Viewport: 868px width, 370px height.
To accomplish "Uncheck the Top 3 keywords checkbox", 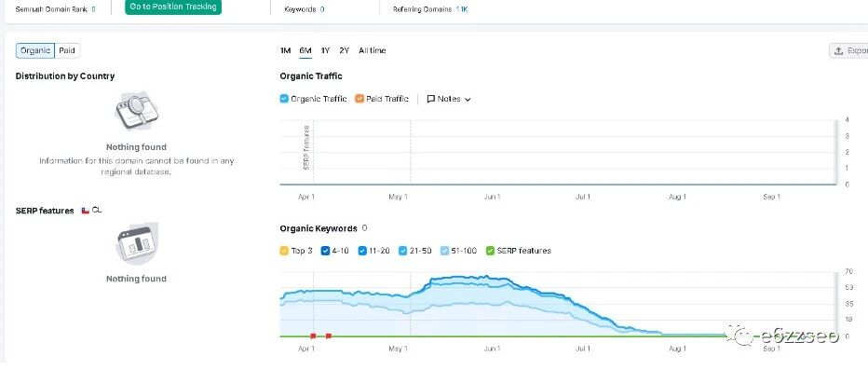I will tap(284, 251).
